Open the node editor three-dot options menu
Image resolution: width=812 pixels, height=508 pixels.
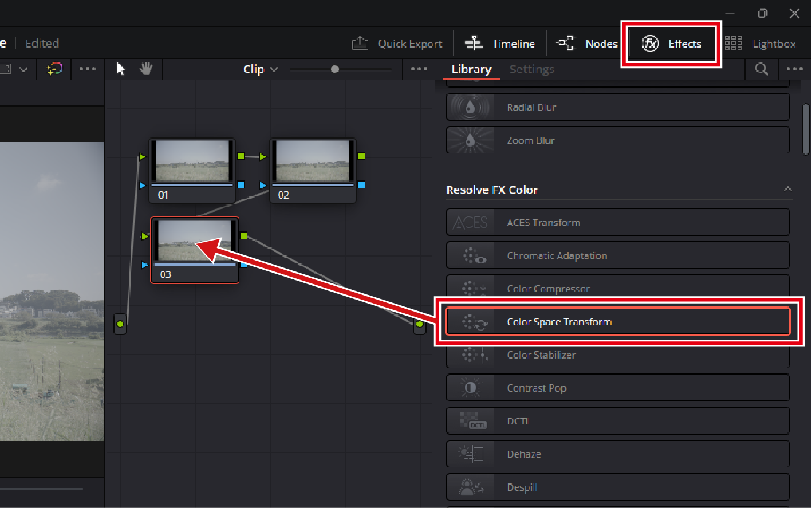tap(419, 69)
